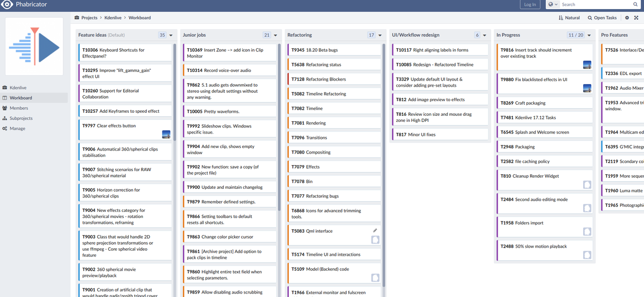Open the Open Tasks filter menu
The image size is (644, 297).
point(602,18)
